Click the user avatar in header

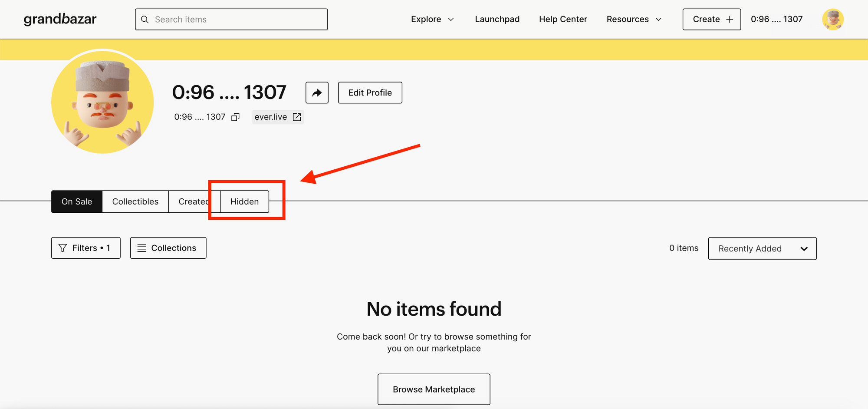[833, 19]
